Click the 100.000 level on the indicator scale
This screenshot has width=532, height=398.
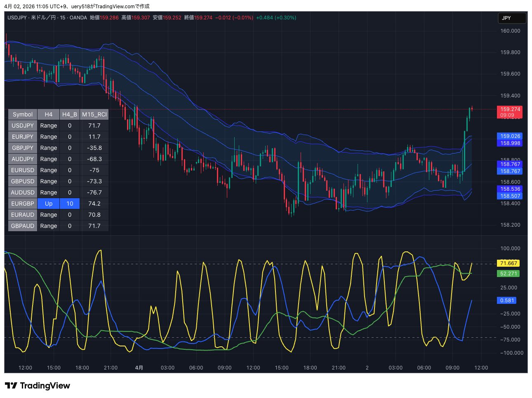point(510,249)
